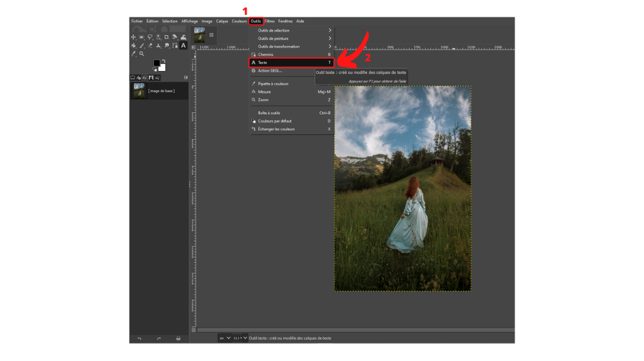Expand the Outils de peinture submenu
644x361 pixels.
point(291,39)
